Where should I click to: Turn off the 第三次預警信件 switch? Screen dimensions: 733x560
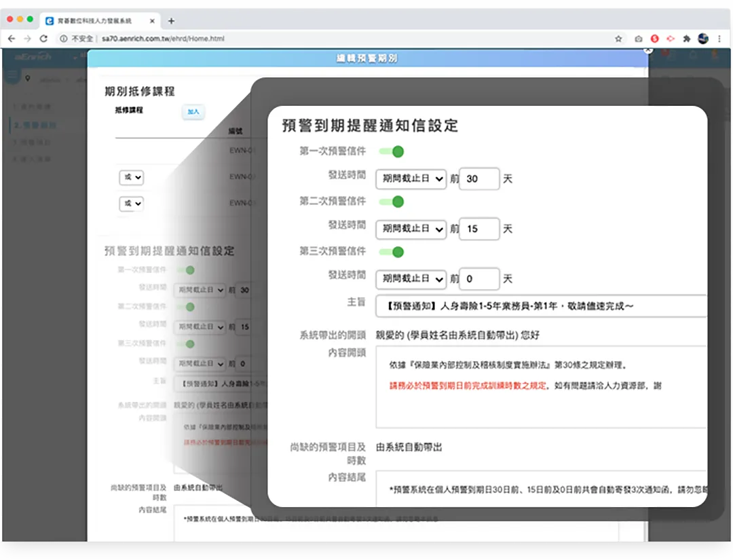coord(392,253)
